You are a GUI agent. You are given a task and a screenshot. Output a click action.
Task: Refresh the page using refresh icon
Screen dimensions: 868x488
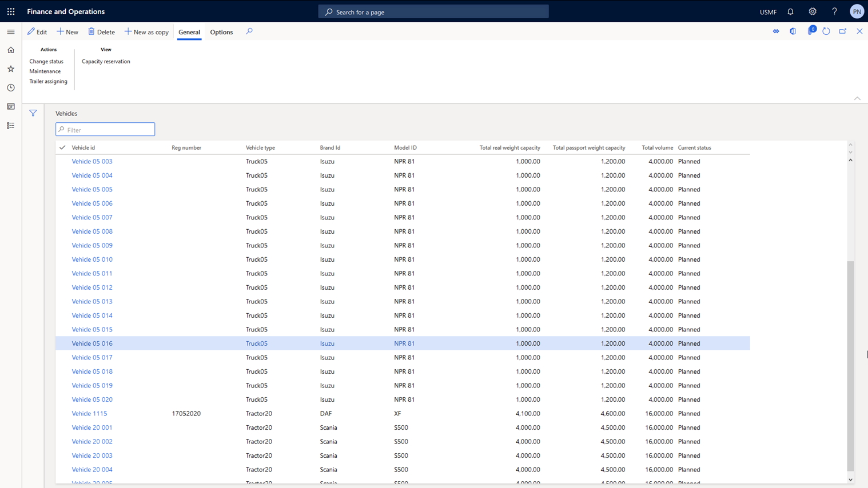point(826,31)
